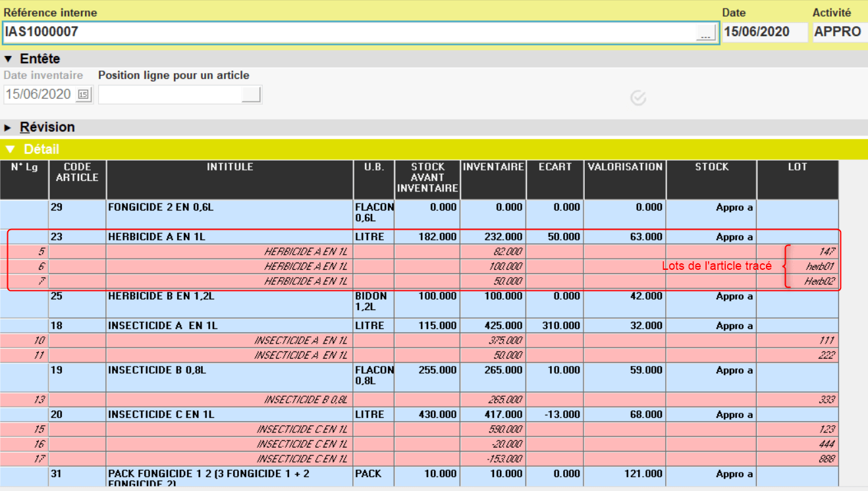The image size is (868, 491).
Task: Click into the Référence interne field IAS1000007
Action: 349,32
